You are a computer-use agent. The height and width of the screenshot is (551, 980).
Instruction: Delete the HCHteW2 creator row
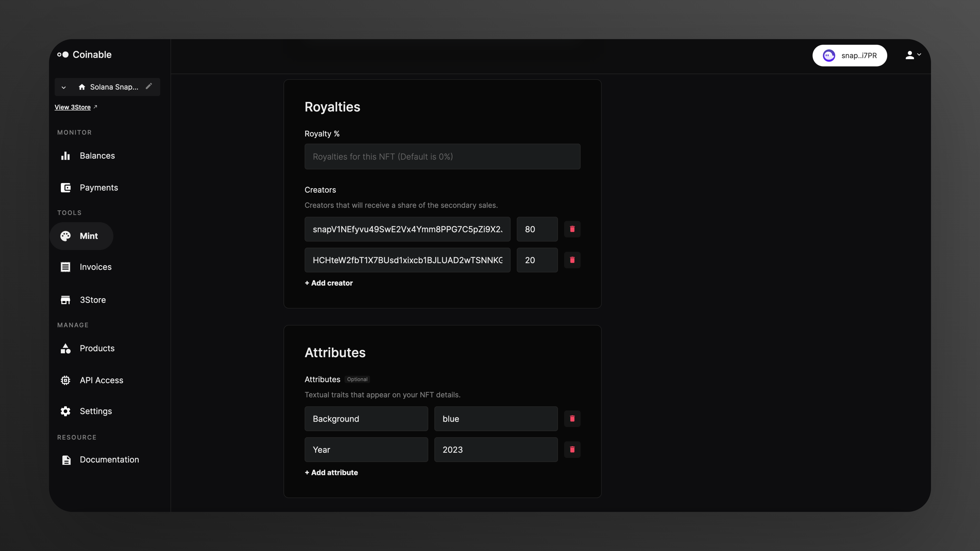pyautogui.click(x=572, y=260)
